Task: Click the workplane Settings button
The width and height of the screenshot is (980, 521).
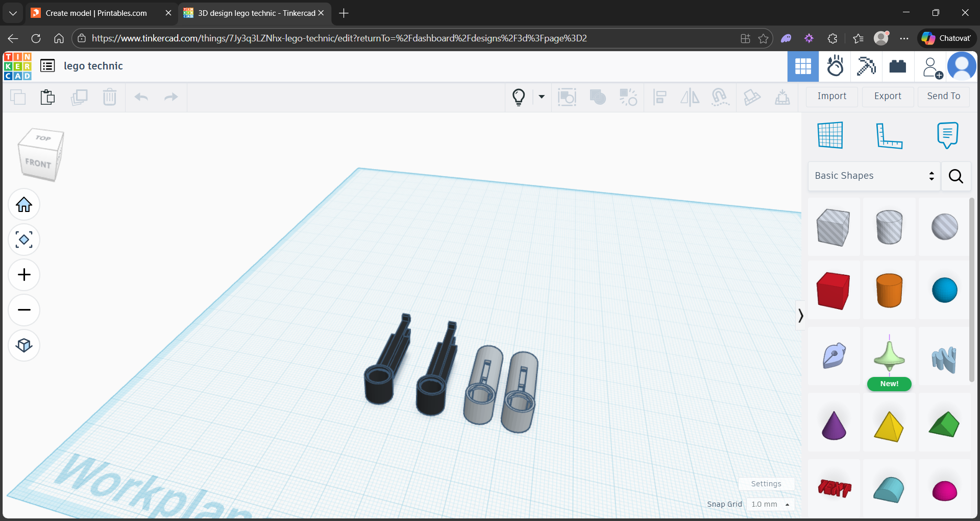Action: coord(766,484)
